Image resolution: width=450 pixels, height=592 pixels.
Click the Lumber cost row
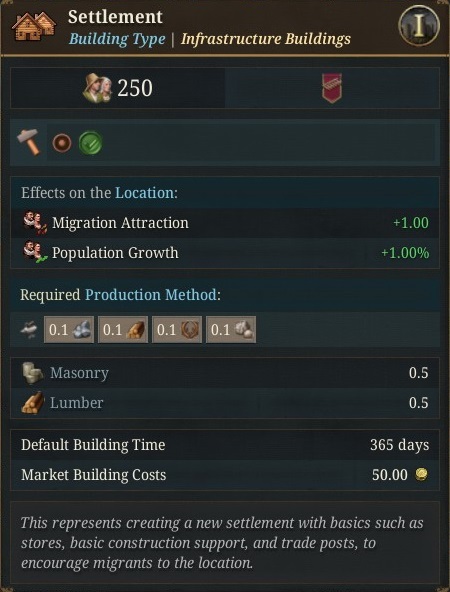(x=225, y=403)
